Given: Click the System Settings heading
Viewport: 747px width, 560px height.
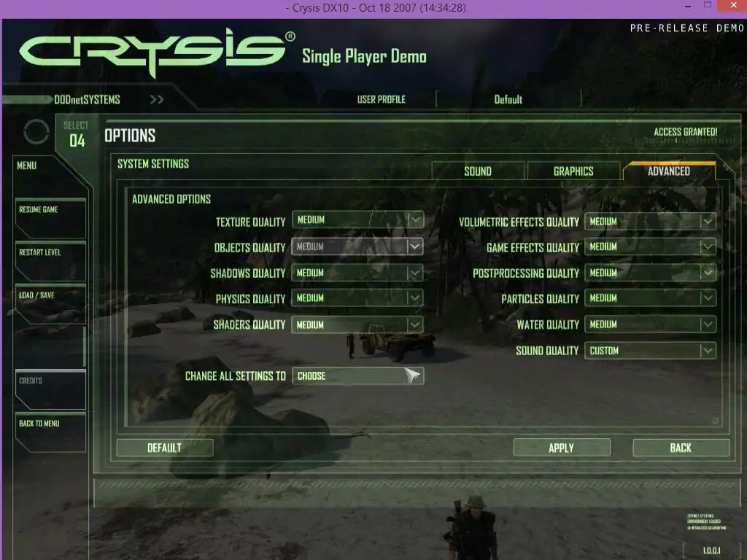Looking at the screenshot, I should coord(153,164).
